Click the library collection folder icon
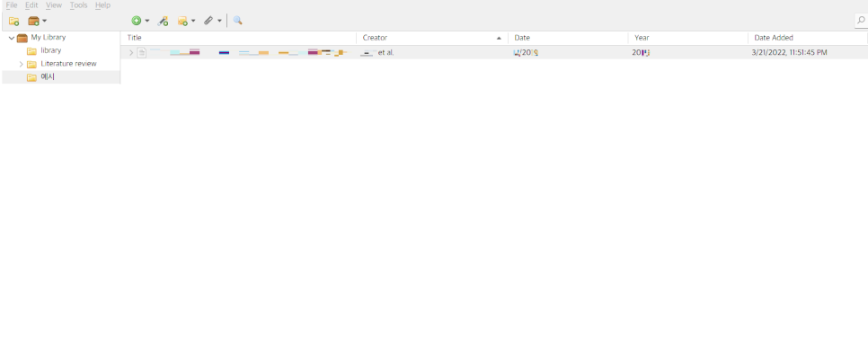 pyautogui.click(x=31, y=51)
